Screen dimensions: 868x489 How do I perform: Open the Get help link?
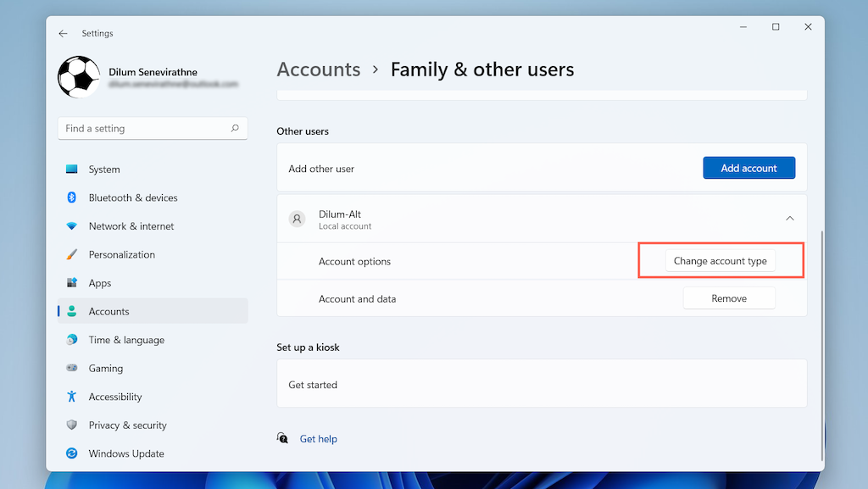318,439
